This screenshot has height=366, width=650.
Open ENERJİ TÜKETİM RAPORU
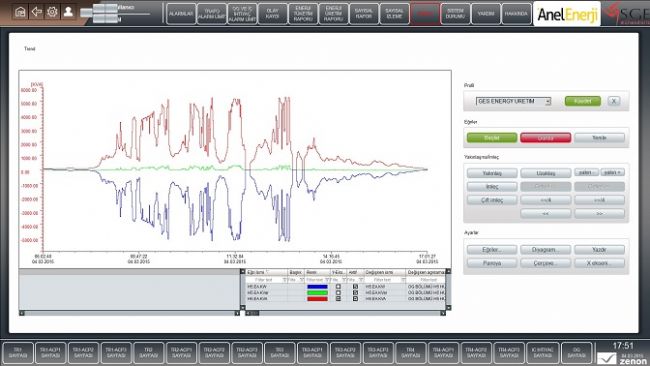[x=303, y=14]
